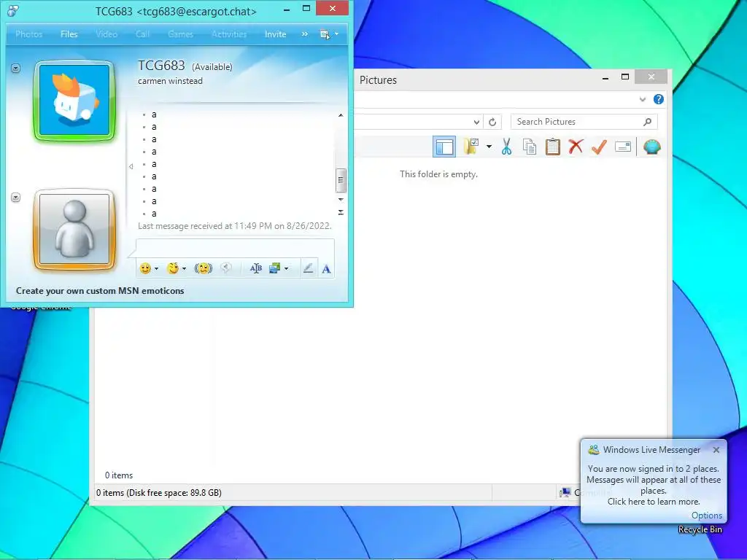Click the grayed voice clip icon
The width and height of the screenshot is (747, 560).
226,268
